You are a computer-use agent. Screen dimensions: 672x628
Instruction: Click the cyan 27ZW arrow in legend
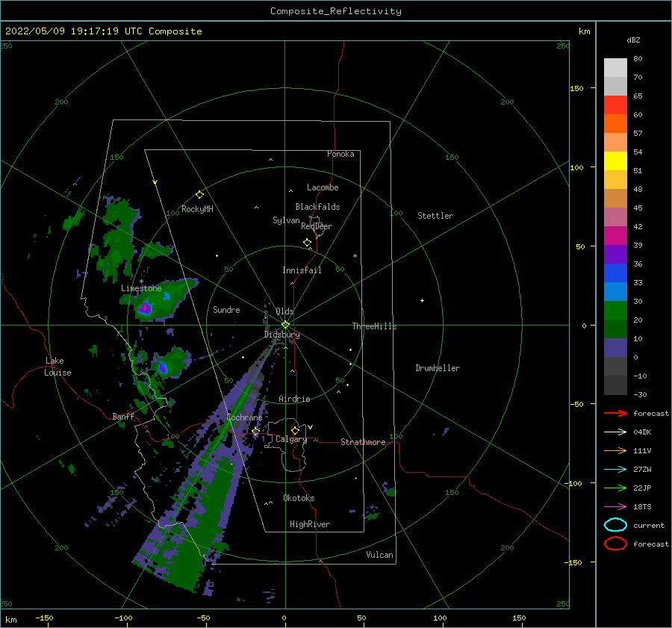(615, 470)
